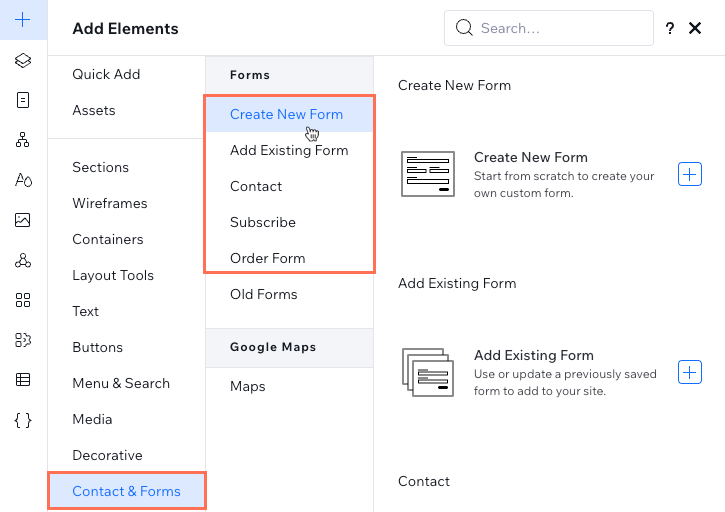This screenshot has height=512, width=725.
Task: Click the help question mark icon
Action: pyautogui.click(x=670, y=28)
